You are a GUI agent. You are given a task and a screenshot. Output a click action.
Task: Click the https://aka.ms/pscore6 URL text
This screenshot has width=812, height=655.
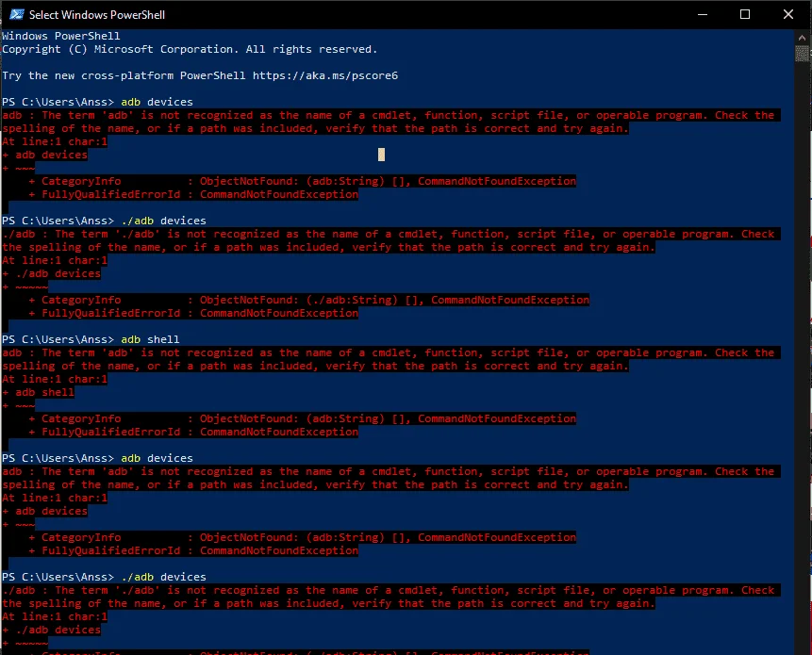coord(325,75)
